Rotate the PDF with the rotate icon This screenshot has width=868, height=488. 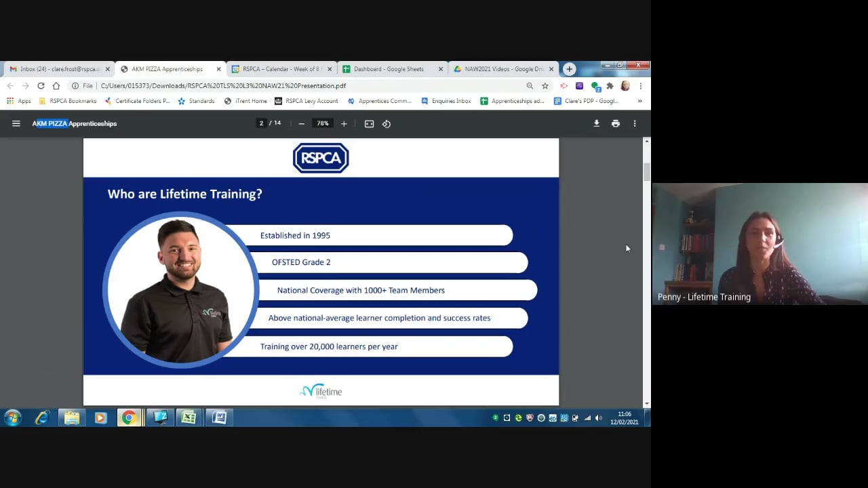[x=387, y=123]
